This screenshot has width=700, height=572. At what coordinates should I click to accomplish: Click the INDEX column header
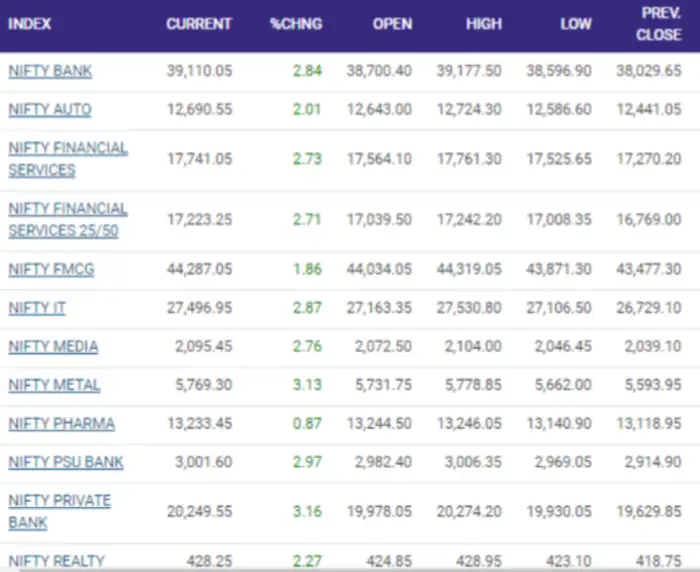(30, 24)
